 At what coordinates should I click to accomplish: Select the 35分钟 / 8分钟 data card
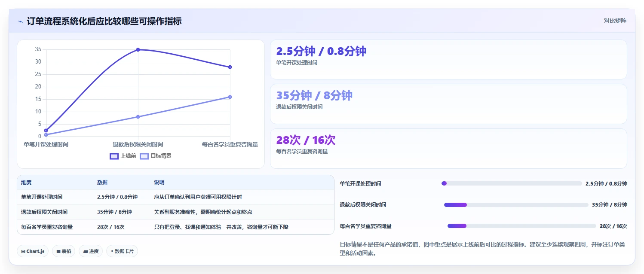448,104
